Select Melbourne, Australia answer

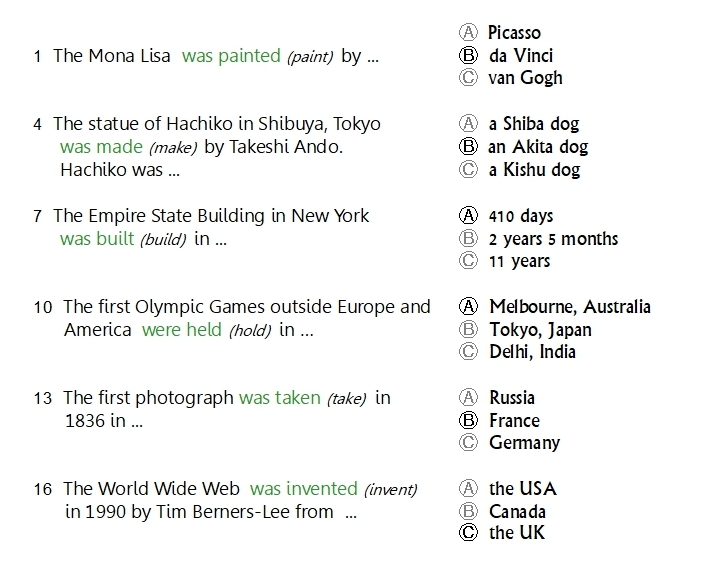[x=467, y=307]
